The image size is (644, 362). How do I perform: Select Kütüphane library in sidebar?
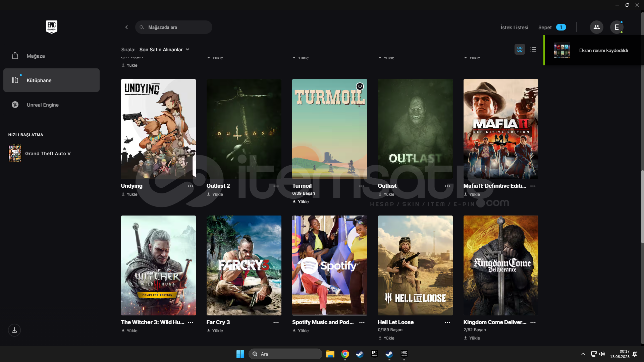coord(51,80)
